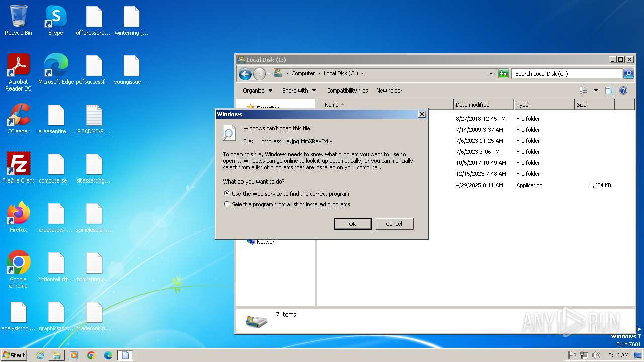Viewport: 644px width, 362px height.
Task: Select the graphicszon desktop file
Action: point(56,316)
